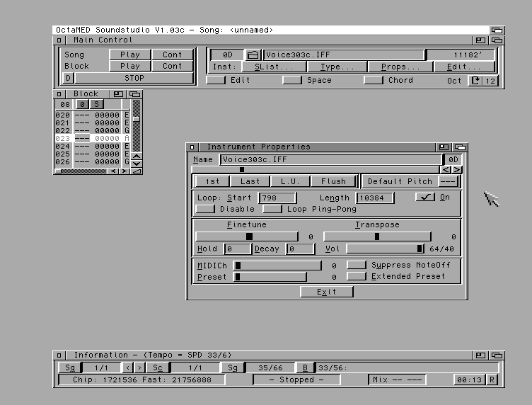532x405 pixels.
Task: Click the Loop Length input field
Action: point(375,198)
